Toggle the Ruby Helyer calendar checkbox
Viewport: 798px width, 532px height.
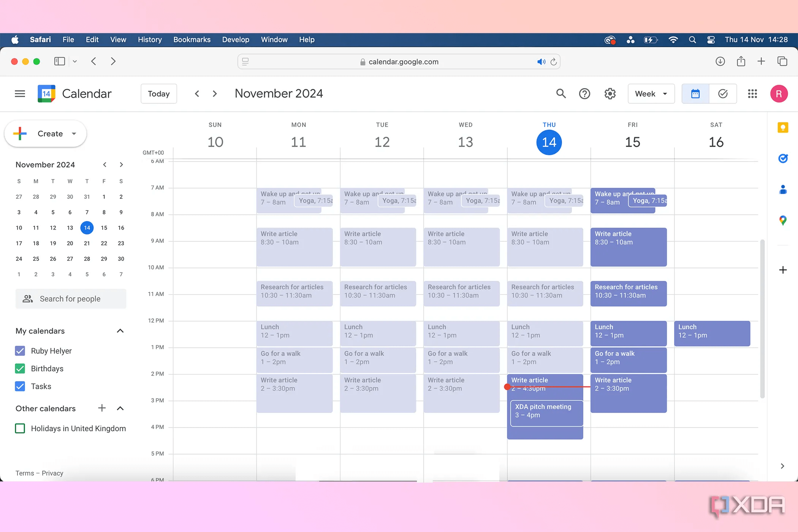click(20, 351)
